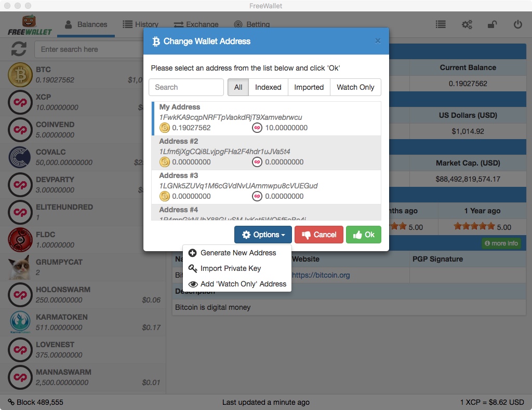532x410 pixels.
Task: Select the BTC coin icon in sidebar
Action: click(20, 75)
